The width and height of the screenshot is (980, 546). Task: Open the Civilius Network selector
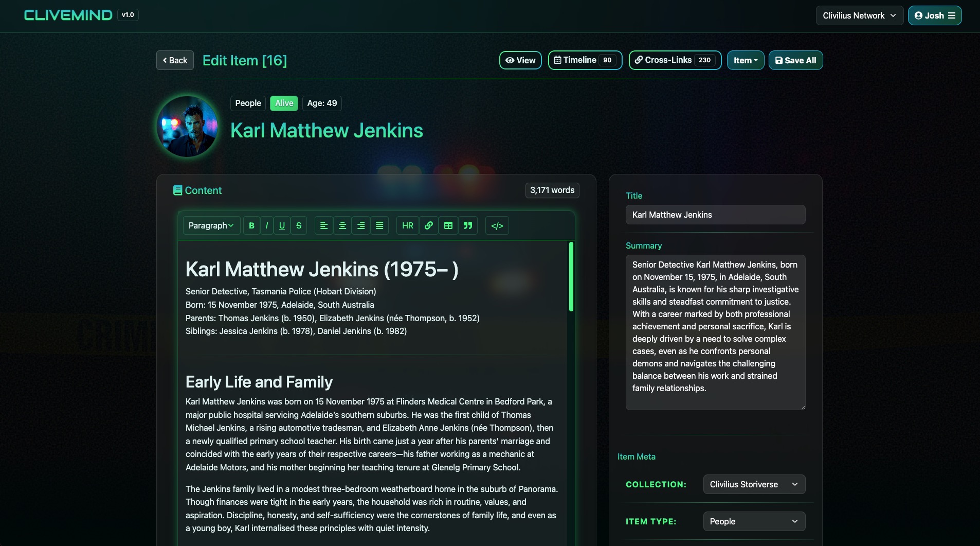click(859, 15)
